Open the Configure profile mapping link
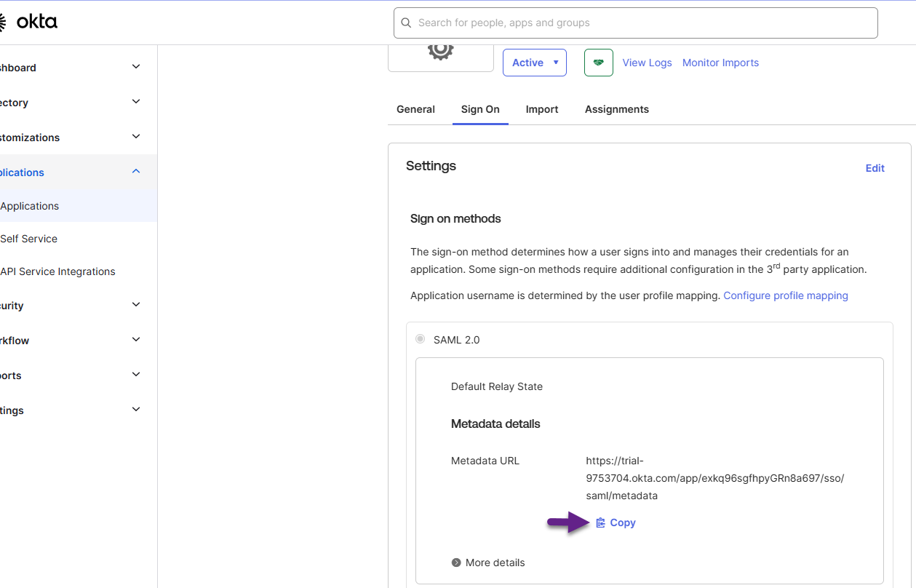This screenshot has height=588, width=916. (x=785, y=295)
